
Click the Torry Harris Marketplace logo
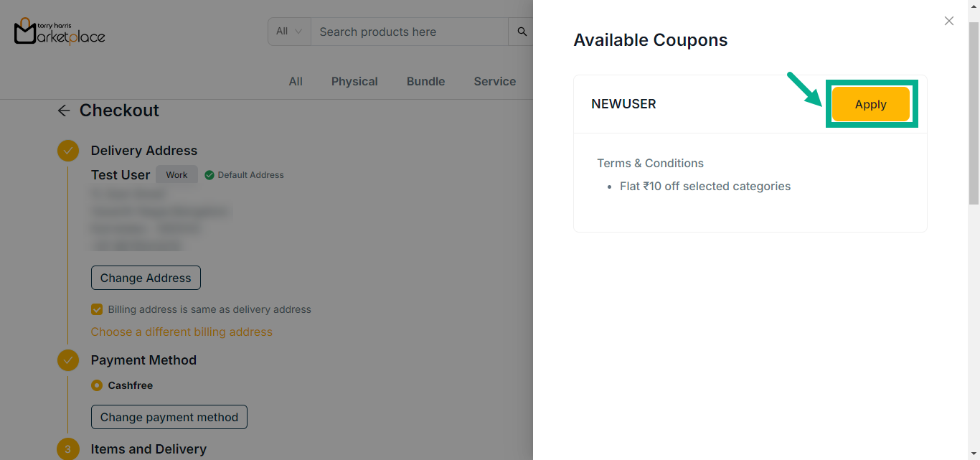click(x=60, y=32)
